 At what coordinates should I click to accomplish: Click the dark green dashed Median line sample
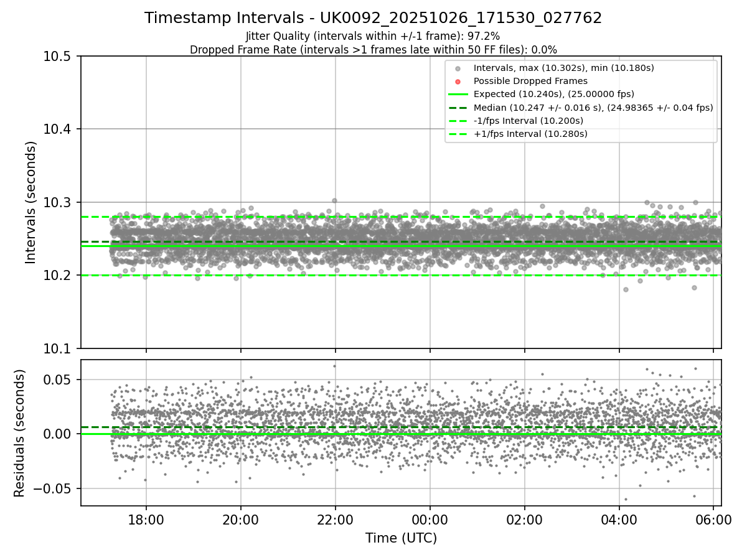point(458,108)
